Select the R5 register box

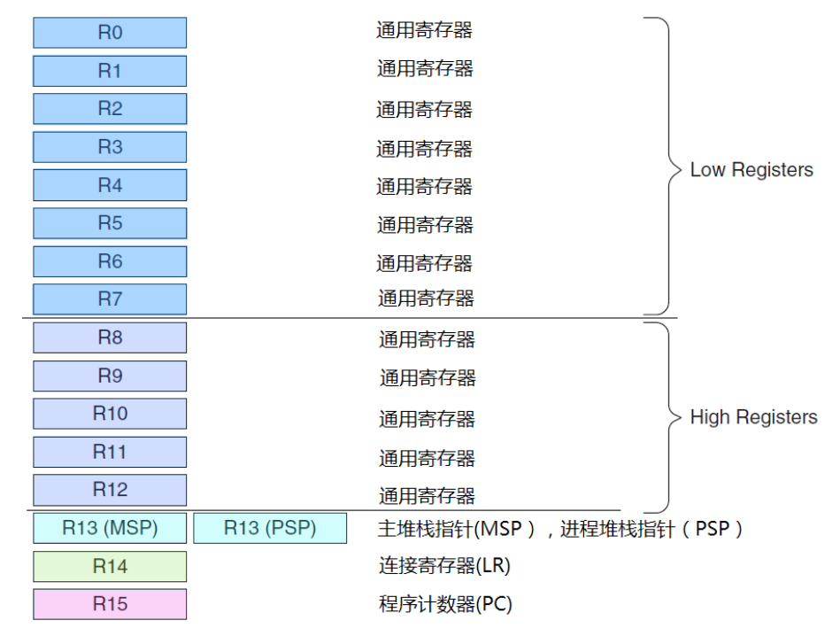(x=110, y=223)
